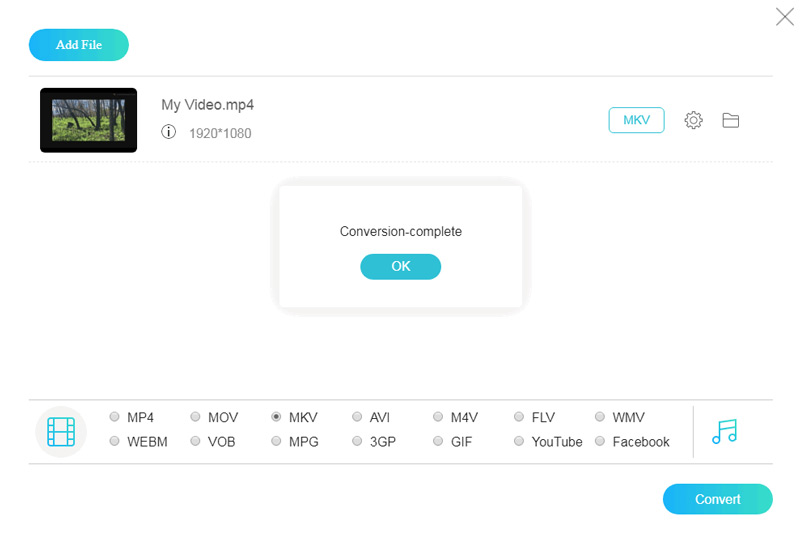Screen dimensions: 800x544
Task: Click the Add File button
Action: point(79,45)
